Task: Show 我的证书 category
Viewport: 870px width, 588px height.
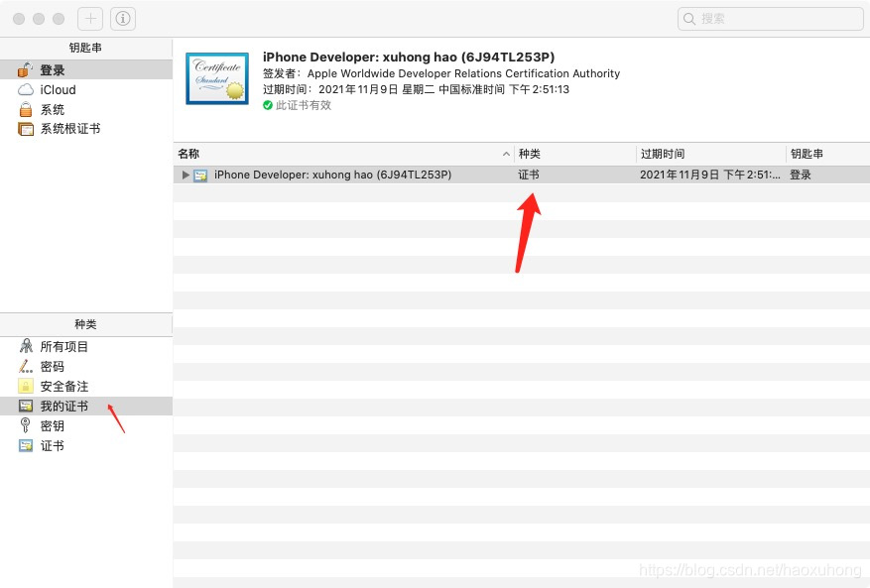Action: click(86, 407)
